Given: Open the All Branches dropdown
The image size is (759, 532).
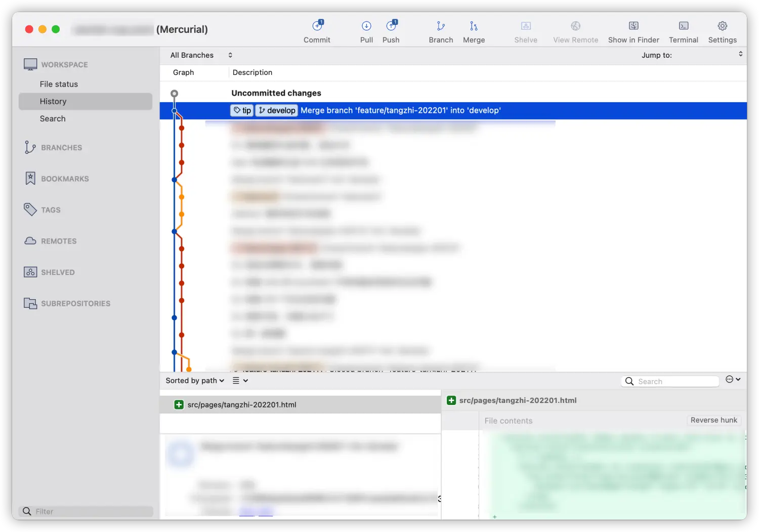Looking at the screenshot, I should 201,55.
